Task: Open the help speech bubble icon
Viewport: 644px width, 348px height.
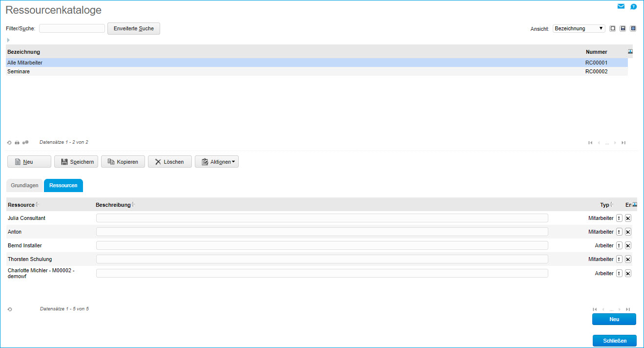Action: [x=633, y=7]
